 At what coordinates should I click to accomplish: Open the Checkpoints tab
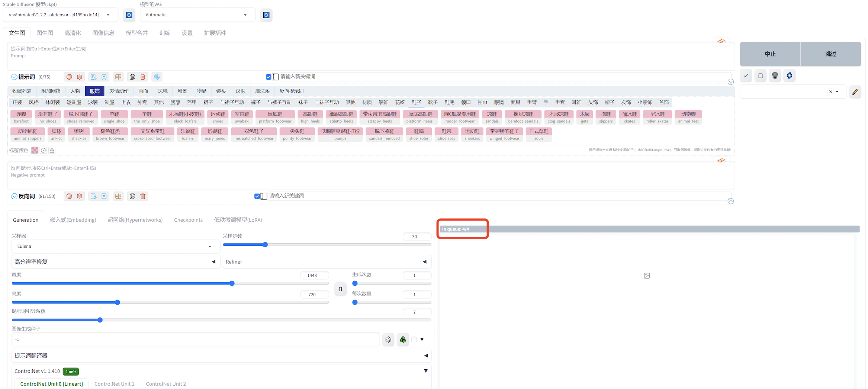[x=188, y=220]
